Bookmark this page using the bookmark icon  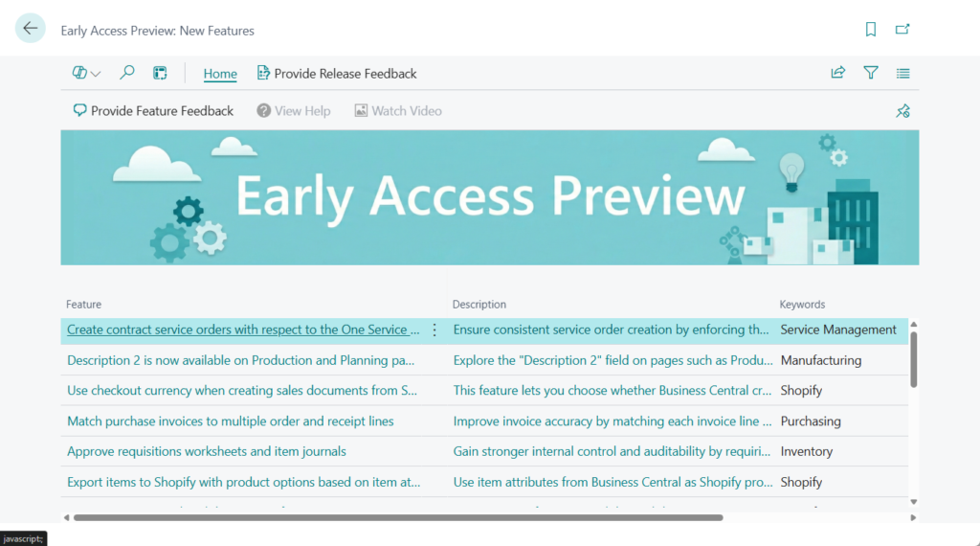[870, 30]
